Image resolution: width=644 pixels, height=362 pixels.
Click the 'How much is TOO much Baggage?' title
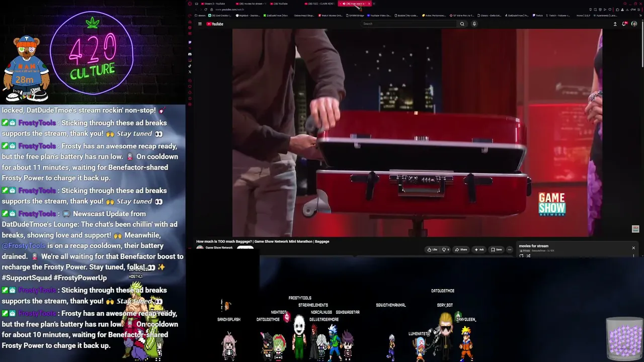[263, 241]
